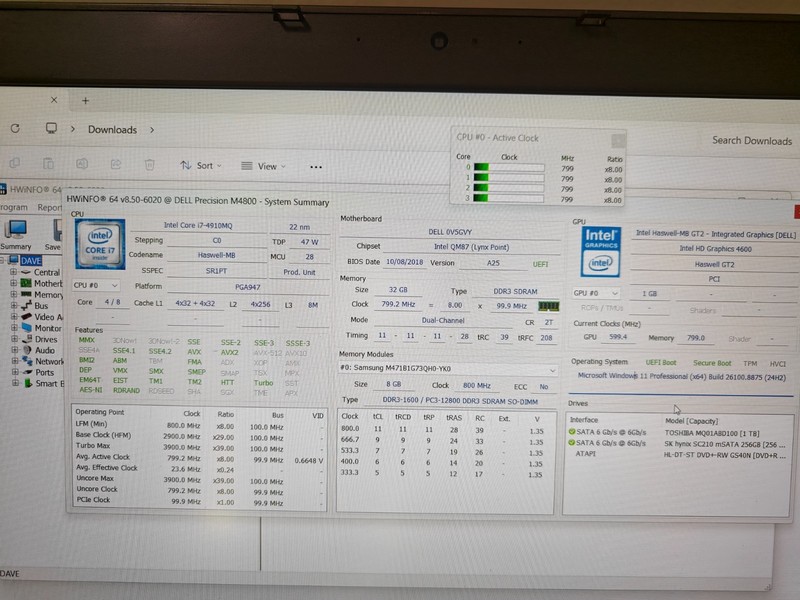
Task: Click the Copy icon in Explorer toolbar
Action: point(15,163)
